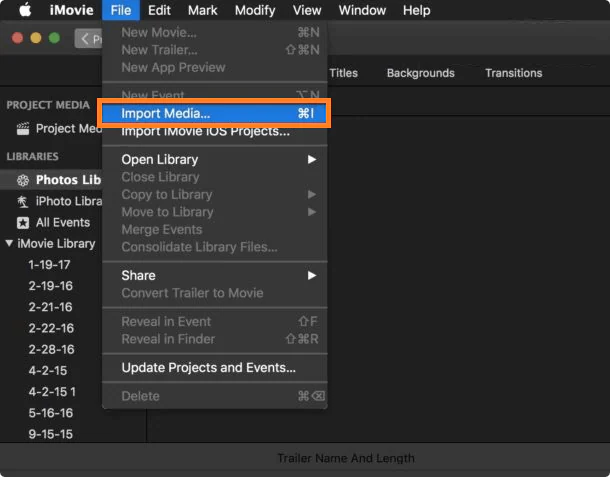Click the Project Media clapperboard icon
This screenshot has width=610, height=477.
coord(23,128)
